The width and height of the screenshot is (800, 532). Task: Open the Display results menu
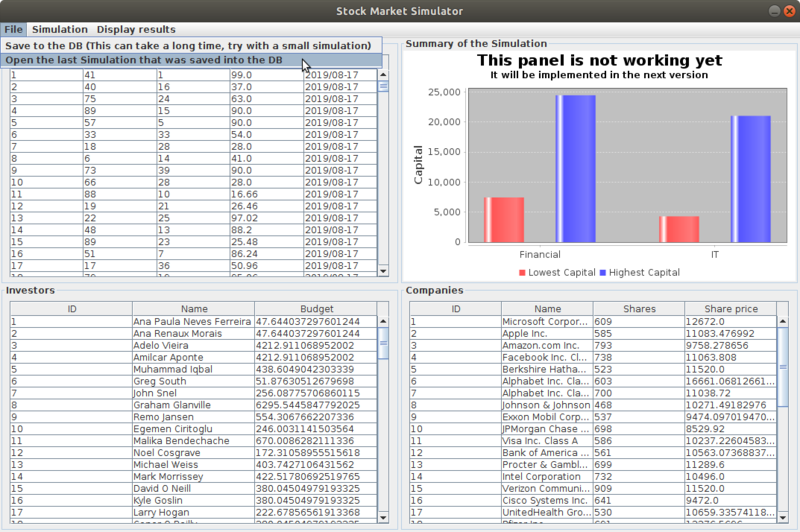click(135, 30)
